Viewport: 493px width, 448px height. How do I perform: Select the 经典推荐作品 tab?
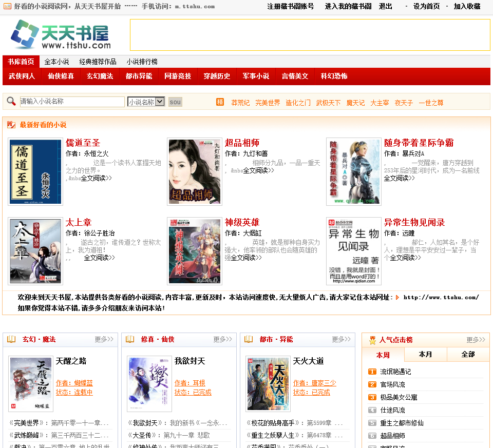tap(98, 62)
